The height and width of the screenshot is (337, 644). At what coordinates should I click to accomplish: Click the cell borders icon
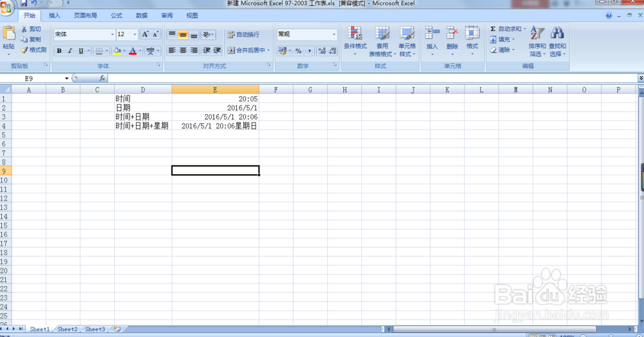(x=99, y=51)
